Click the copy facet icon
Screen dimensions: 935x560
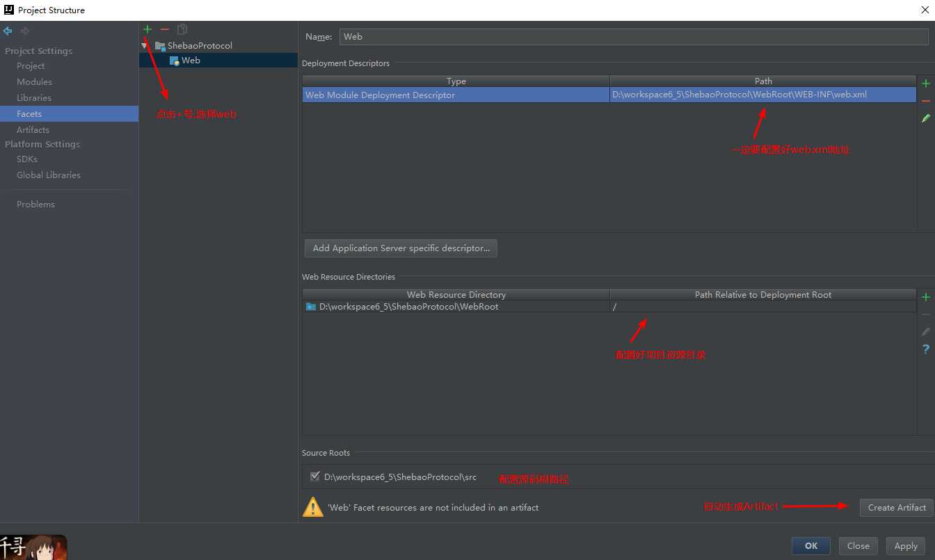(182, 29)
